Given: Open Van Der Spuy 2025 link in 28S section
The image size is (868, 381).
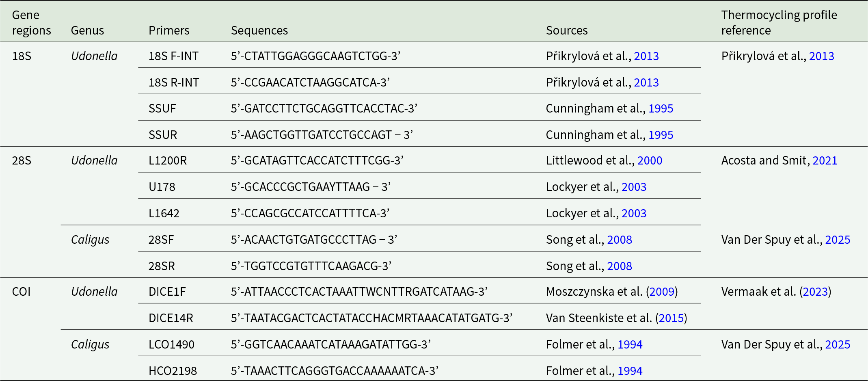Looking at the screenshot, I should (x=838, y=240).
